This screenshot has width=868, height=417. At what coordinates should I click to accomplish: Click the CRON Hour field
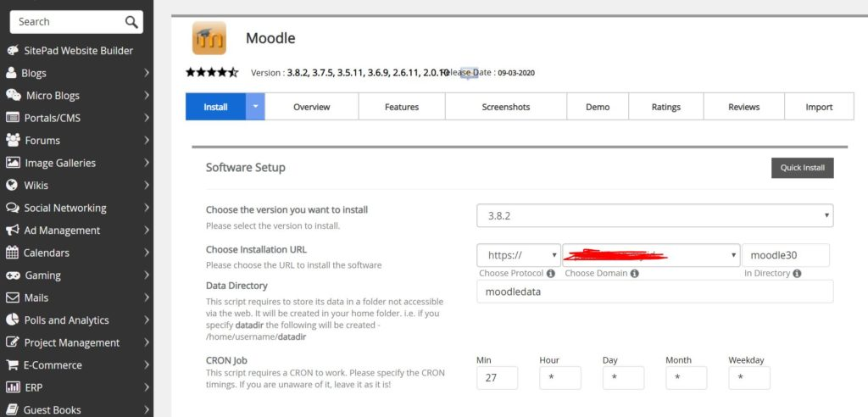(560, 378)
